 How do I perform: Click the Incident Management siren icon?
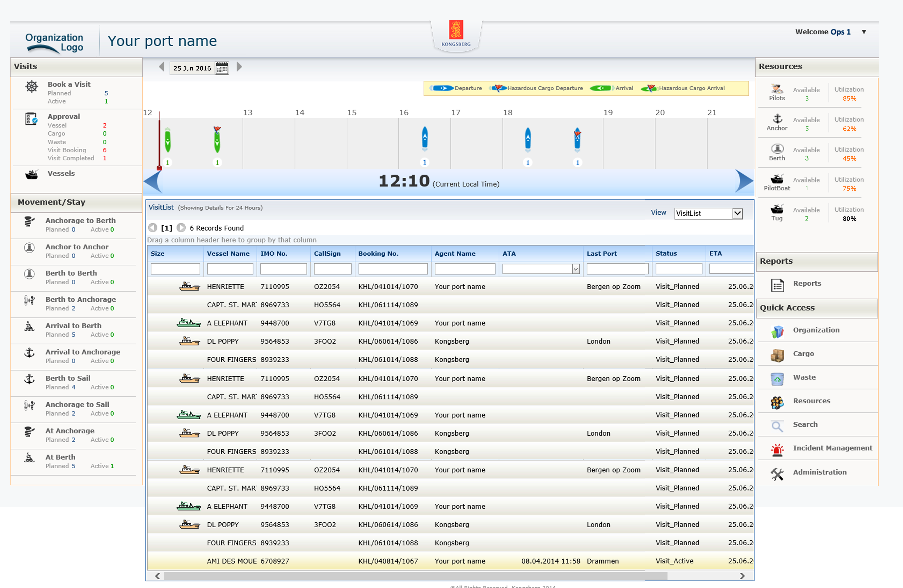[777, 450]
